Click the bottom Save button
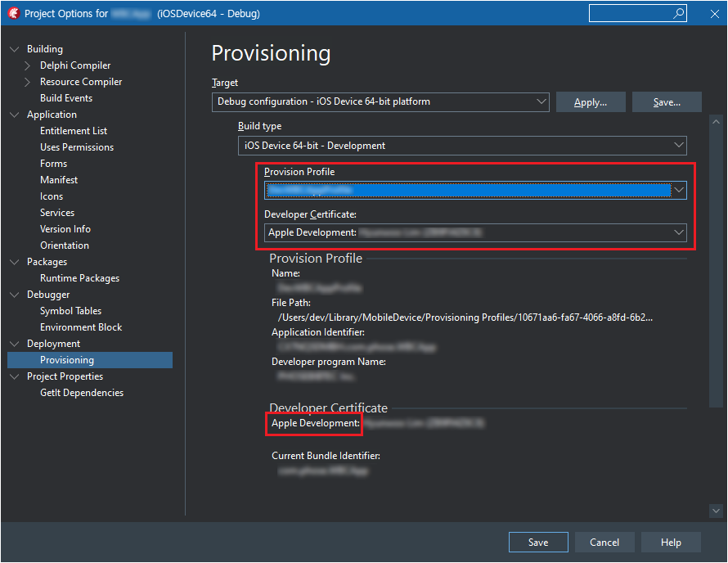 pos(538,543)
